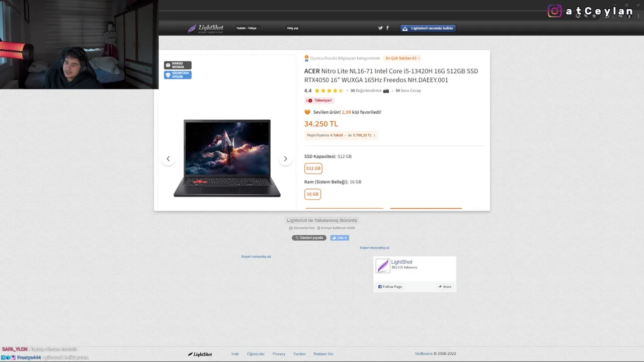The image size is (644, 362).
Task: Click Lightshot'ı ücretsiz indirin download button
Action: click(428, 28)
